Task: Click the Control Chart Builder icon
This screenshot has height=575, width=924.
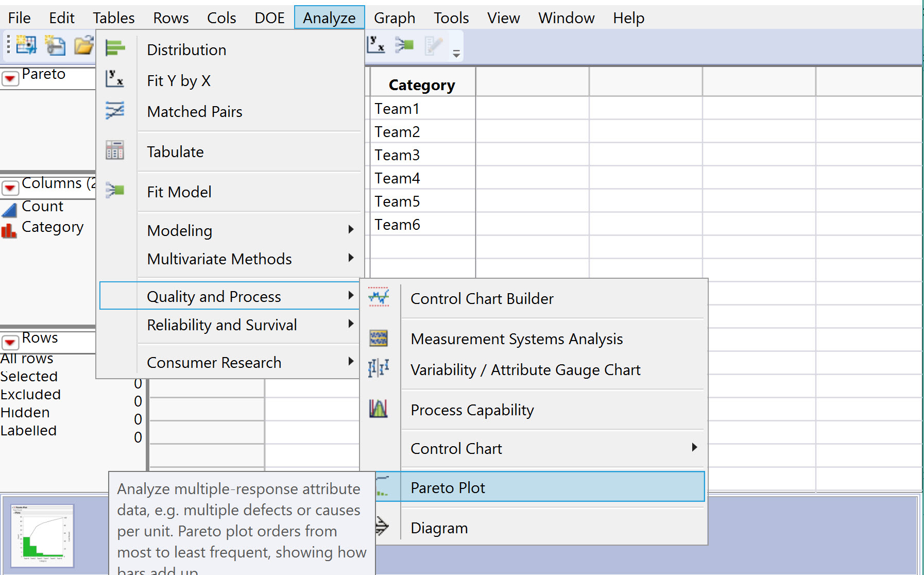Action: [379, 297]
